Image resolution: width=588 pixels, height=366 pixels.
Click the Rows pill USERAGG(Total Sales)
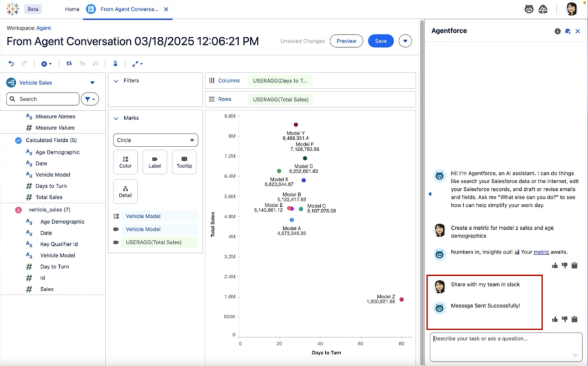(x=280, y=99)
